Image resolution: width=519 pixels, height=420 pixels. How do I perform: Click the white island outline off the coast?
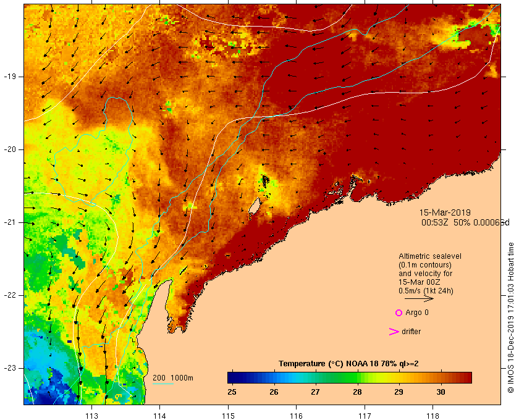[254, 206]
